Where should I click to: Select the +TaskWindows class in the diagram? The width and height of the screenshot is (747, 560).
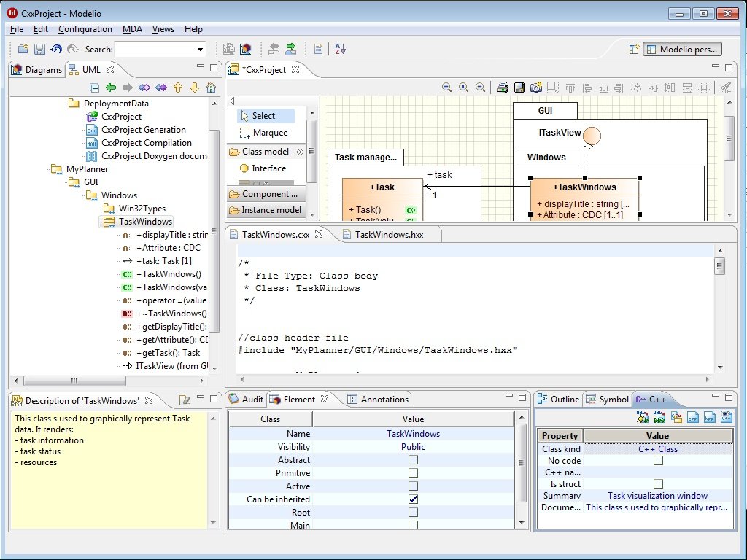584,187
